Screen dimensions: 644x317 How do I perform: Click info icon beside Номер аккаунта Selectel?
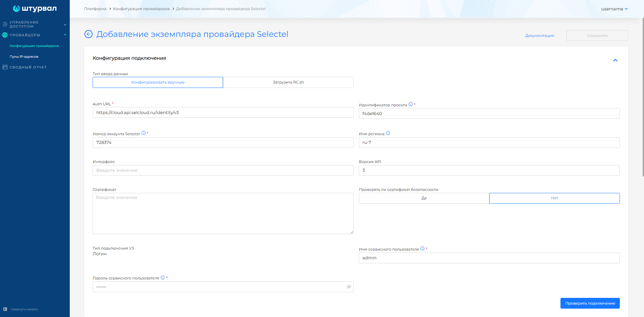144,133
